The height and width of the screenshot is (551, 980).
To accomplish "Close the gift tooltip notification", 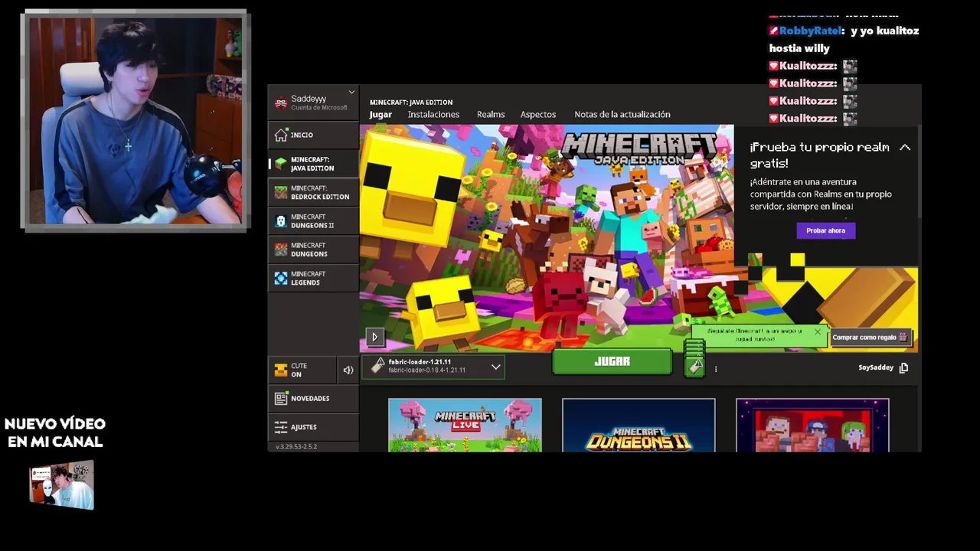I will [817, 332].
